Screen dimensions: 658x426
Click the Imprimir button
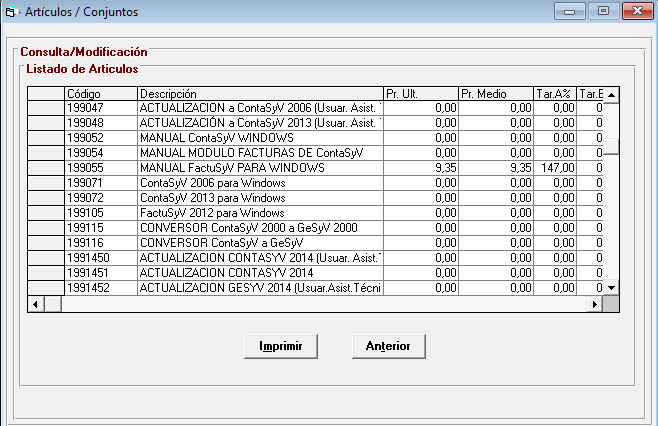[281, 346]
